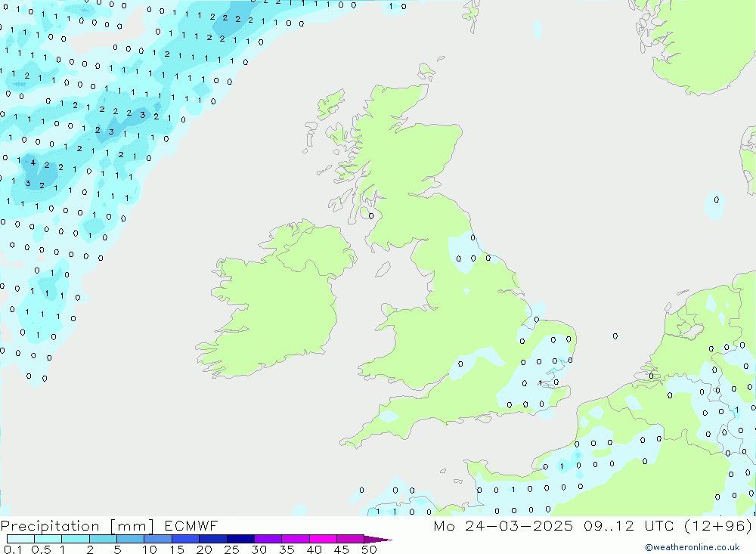This screenshot has height=554, width=756.
Task: Click the '0.5' legend scale label
Action: (x=41, y=549)
